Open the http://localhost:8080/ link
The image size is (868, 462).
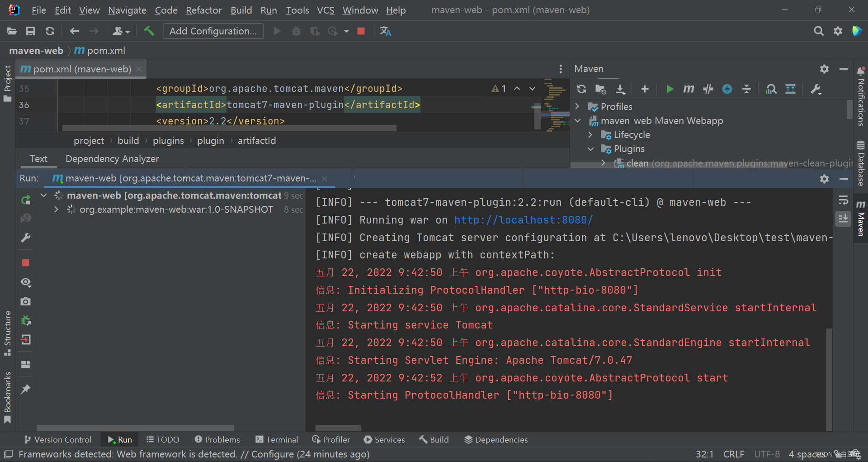coord(524,220)
